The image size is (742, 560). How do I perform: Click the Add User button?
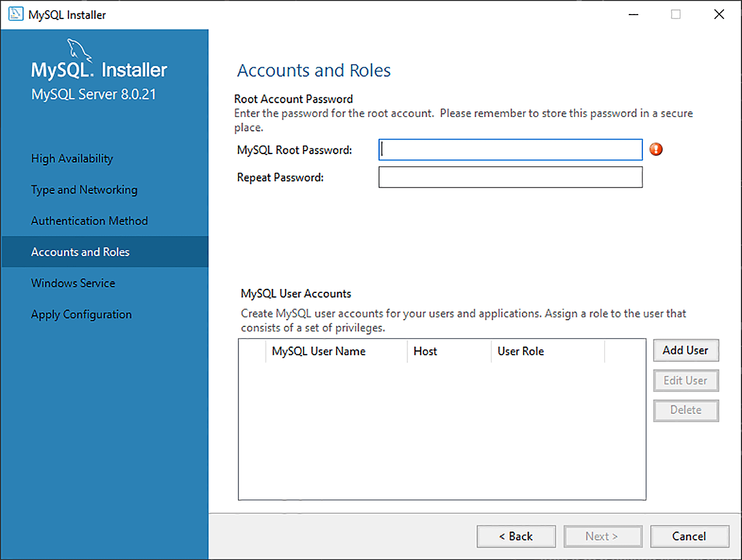point(685,350)
